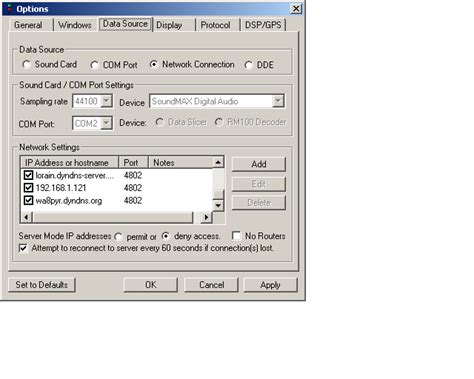This screenshot has height=379, width=474.
Task: Select the permit access radio option
Action: [x=118, y=237]
